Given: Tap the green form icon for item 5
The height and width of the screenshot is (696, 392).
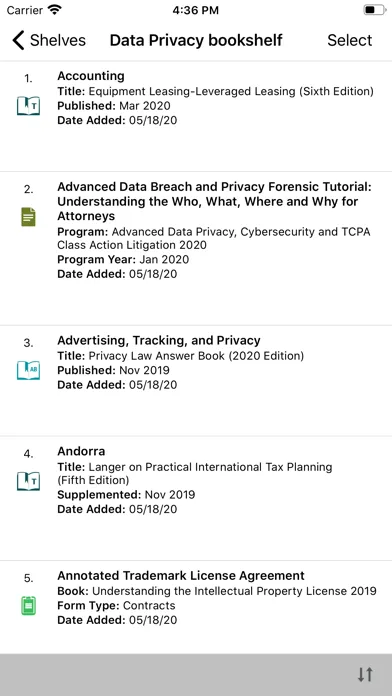Looking at the screenshot, I should coord(28,605).
